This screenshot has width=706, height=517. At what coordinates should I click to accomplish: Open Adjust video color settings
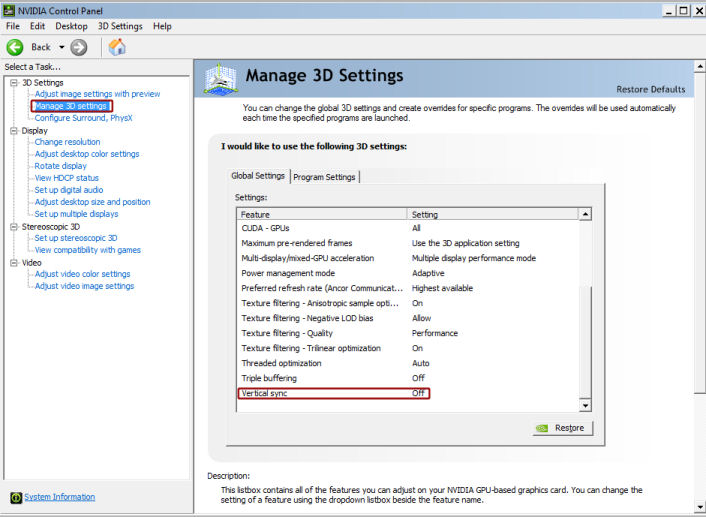(82, 274)
